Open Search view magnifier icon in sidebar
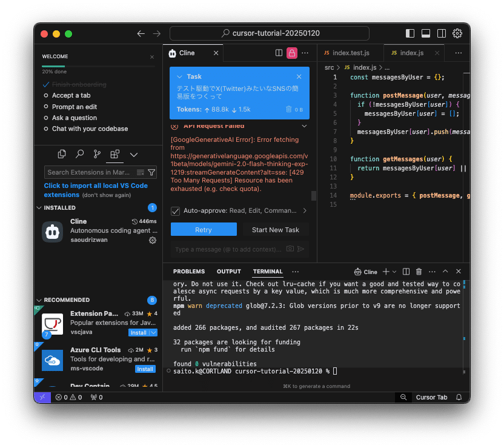504x448 pixels. pyautogui.click(x=79, y=155)
